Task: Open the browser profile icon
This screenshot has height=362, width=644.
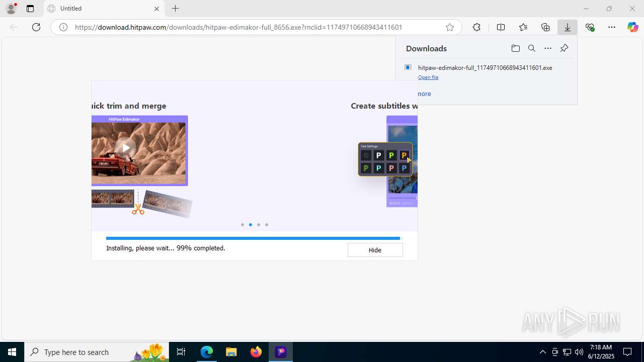Action: [x=11, y=9]
